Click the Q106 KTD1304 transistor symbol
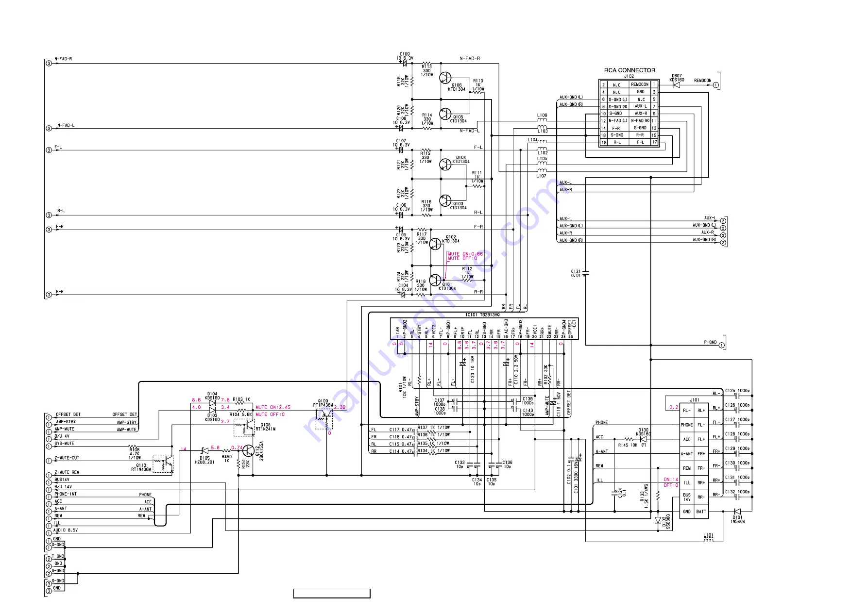Image resolution: width=868 pixels, height=613 pixels. [445, 78]
